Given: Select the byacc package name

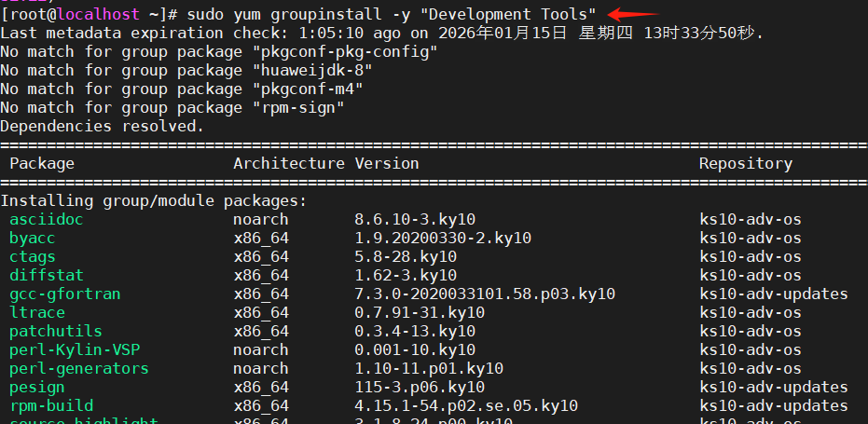Looking at the screenshot, I should point(33,238).
